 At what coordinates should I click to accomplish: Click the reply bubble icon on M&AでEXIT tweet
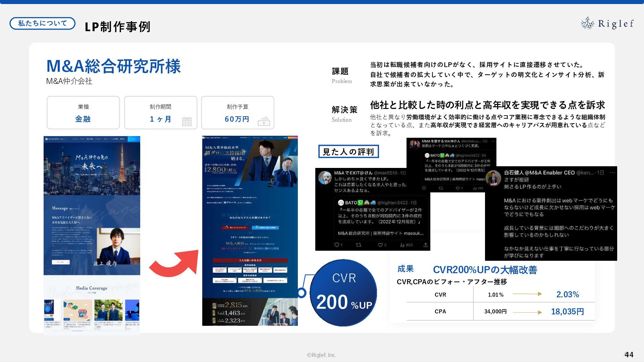coord(337,245)
